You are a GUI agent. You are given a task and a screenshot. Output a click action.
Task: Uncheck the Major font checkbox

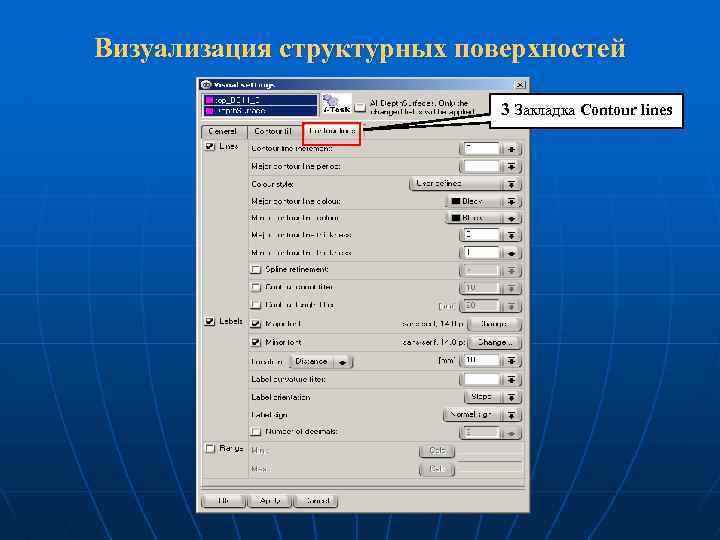[x=256, y=324]
